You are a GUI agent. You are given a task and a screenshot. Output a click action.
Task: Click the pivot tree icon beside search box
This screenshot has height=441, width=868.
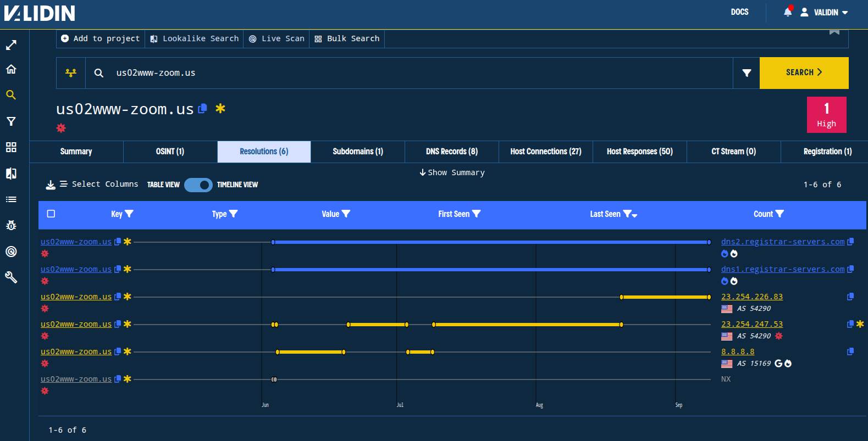coord(71,73)
